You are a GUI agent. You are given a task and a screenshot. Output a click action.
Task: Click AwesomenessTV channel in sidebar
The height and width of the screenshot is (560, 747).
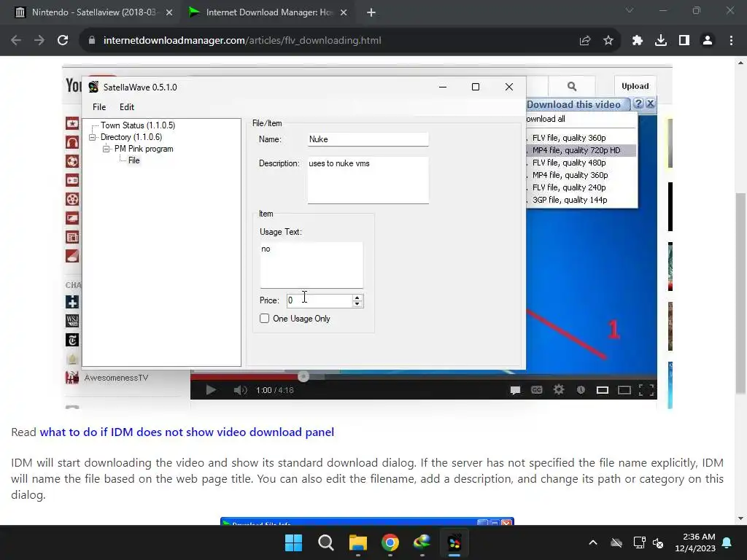[116, 378]
